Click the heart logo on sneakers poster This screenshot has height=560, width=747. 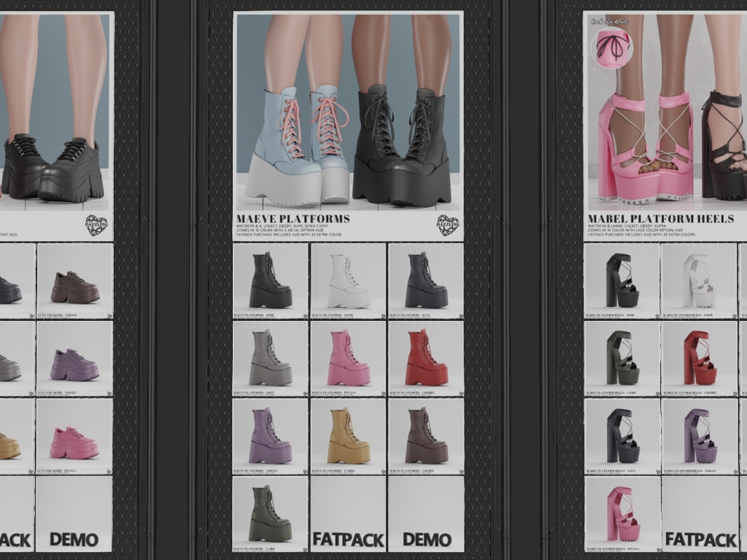tap(96, 225)
